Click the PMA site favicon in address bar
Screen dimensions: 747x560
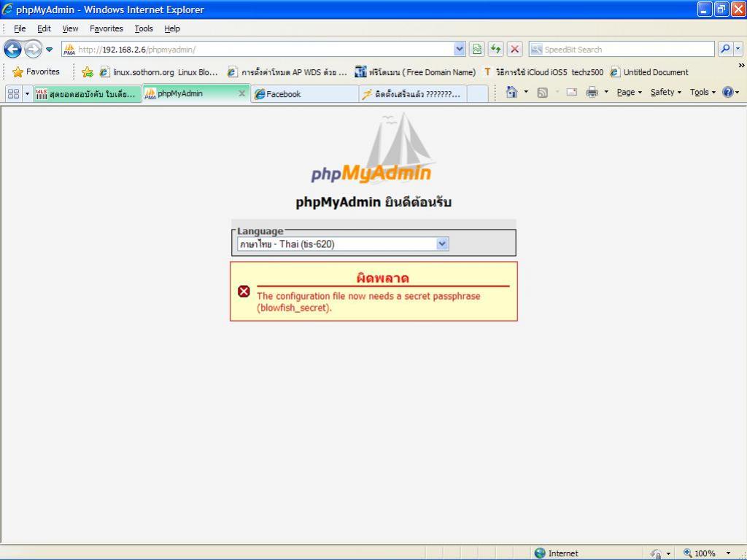coord(69,49)
